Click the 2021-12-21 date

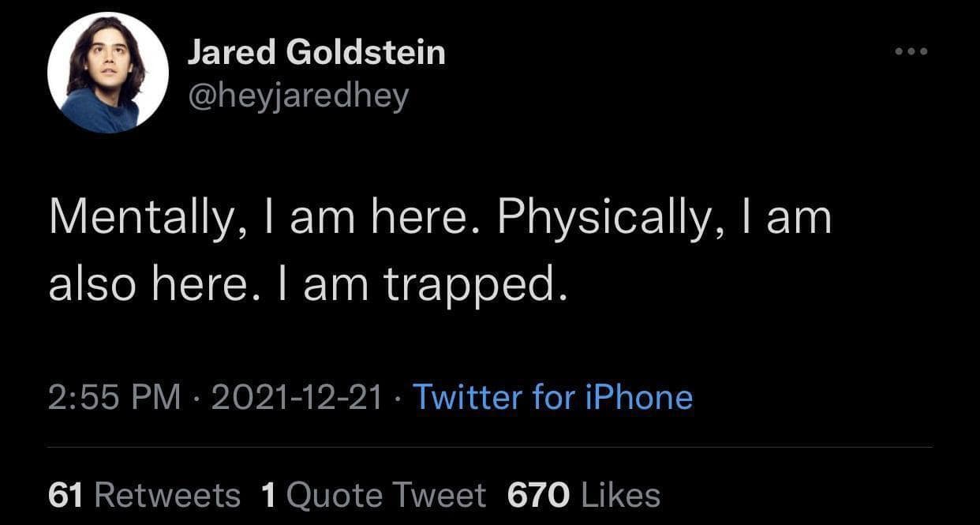pyautogui.click(x=297, y=396)
